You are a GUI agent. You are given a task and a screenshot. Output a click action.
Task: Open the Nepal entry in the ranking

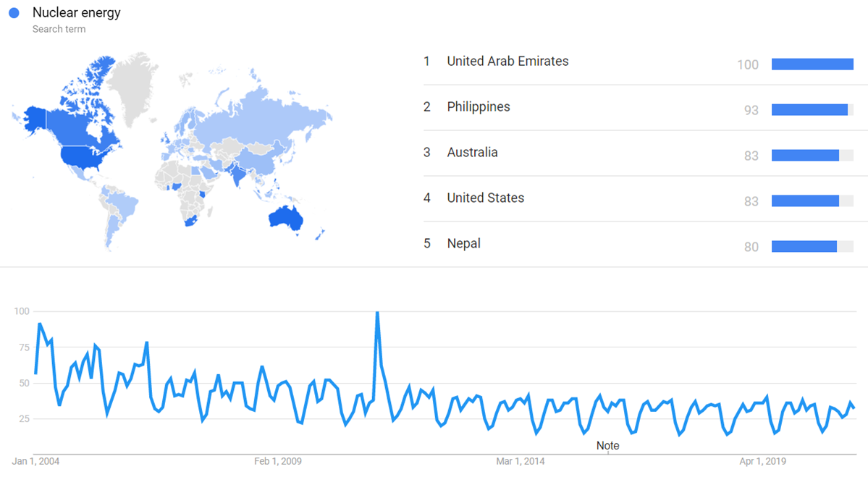pos(463,244)
